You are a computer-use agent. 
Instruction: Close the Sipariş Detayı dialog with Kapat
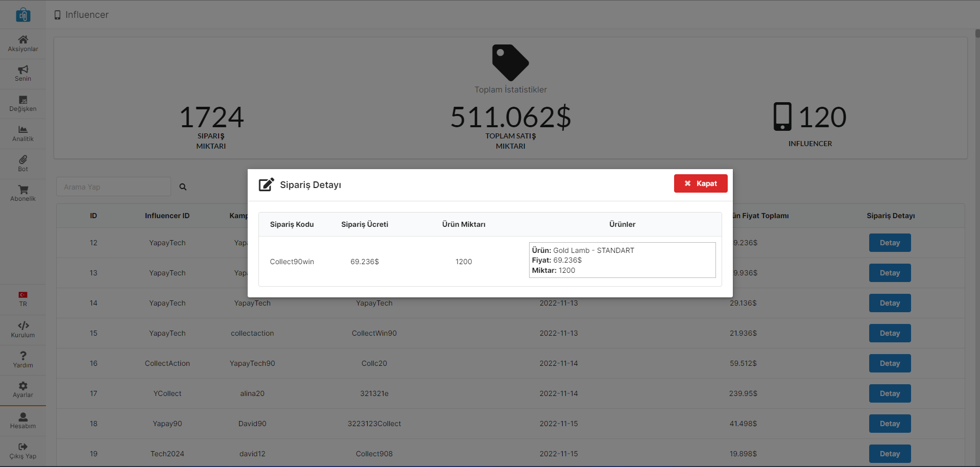pos(700,183)
